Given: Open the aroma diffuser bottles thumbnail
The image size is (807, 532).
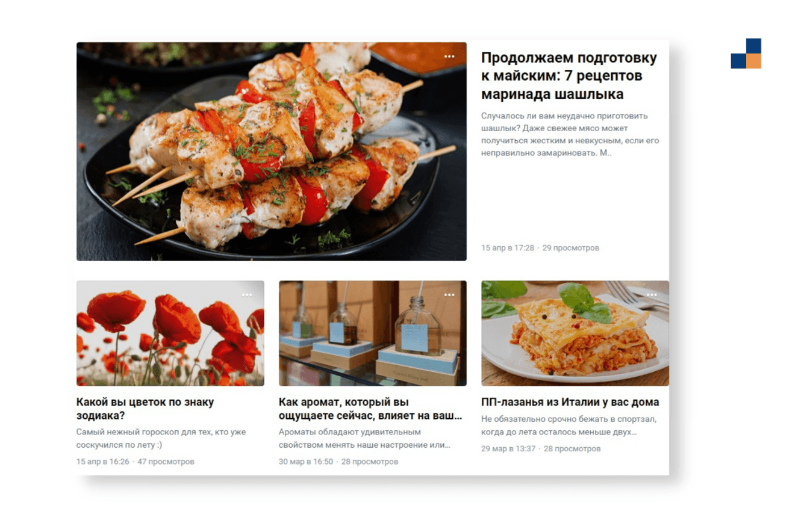Looking at the screenshot, I should (373, 333).
